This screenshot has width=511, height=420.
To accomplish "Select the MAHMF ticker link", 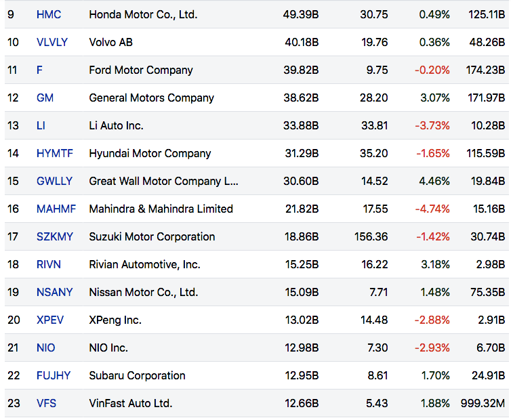I will [x=56, y=209].
